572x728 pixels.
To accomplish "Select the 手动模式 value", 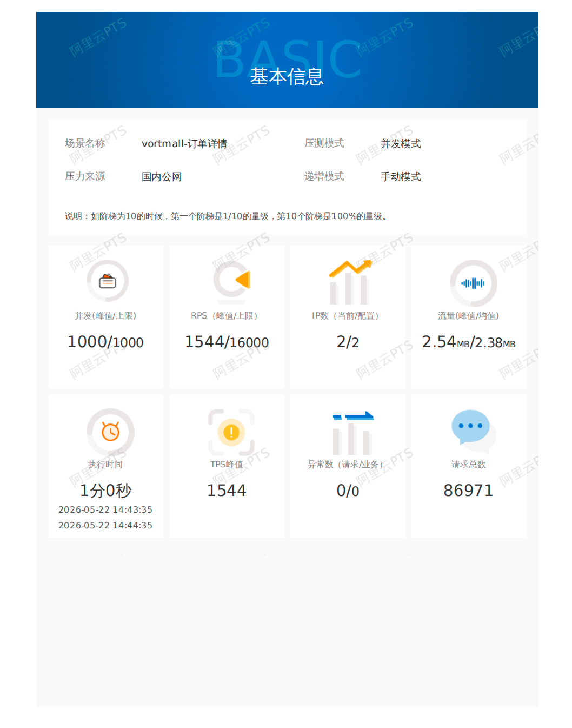I will click(401, 177).
